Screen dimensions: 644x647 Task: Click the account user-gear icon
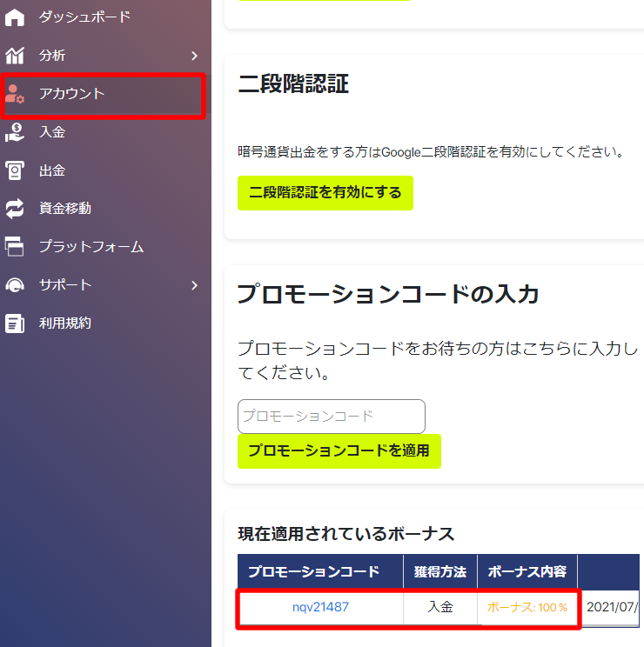(15, 94)
